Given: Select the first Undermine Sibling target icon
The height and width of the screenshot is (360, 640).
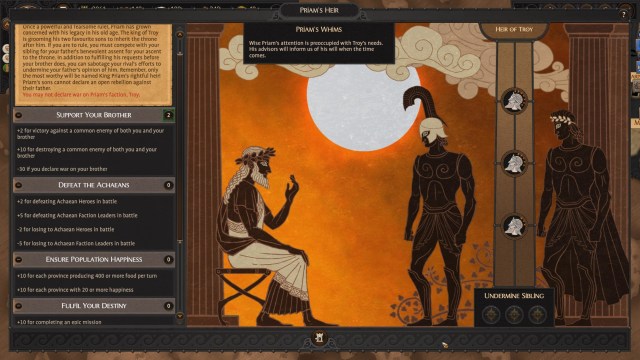Looking at the screenshot, I should tap(491, 315).
